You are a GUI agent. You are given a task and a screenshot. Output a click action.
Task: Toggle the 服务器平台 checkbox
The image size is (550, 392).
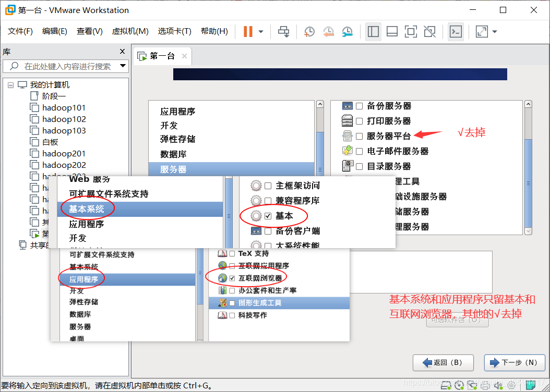click(359, 136)
